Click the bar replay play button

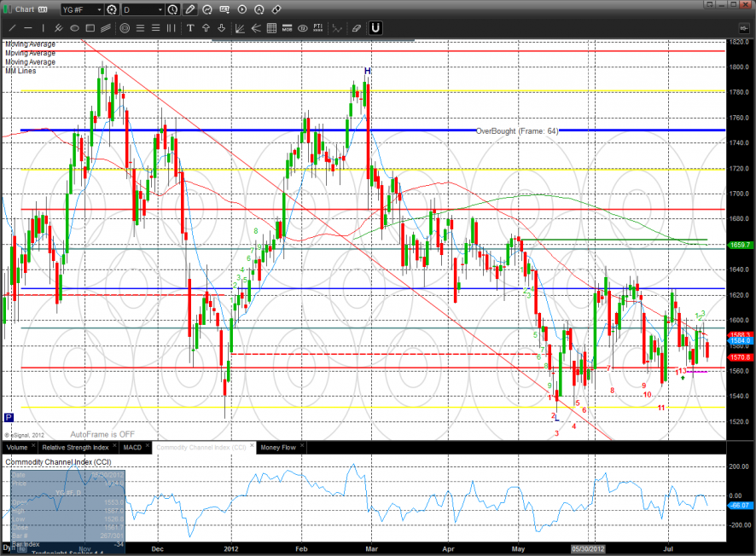click(x=242, y=9)
